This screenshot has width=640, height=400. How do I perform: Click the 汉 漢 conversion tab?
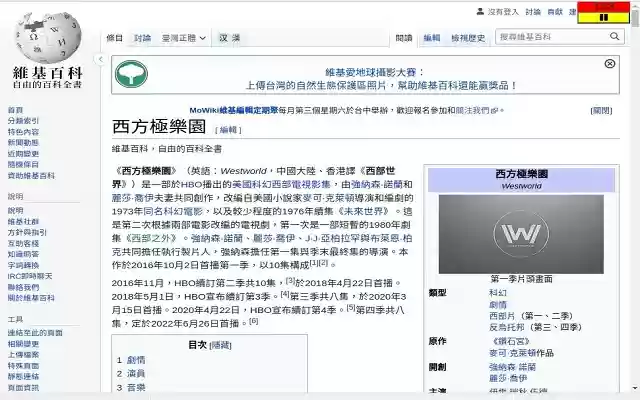tap(229, 38)
